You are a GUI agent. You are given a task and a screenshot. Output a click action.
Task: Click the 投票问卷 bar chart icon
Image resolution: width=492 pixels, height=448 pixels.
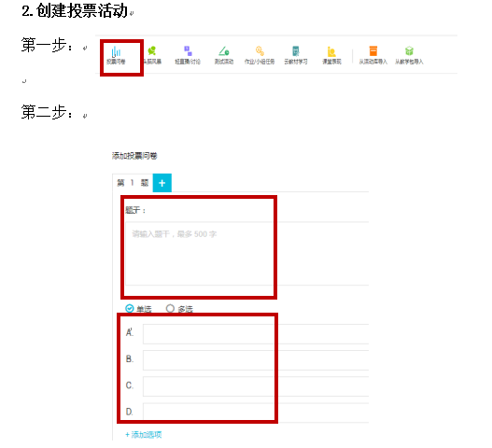116,51
